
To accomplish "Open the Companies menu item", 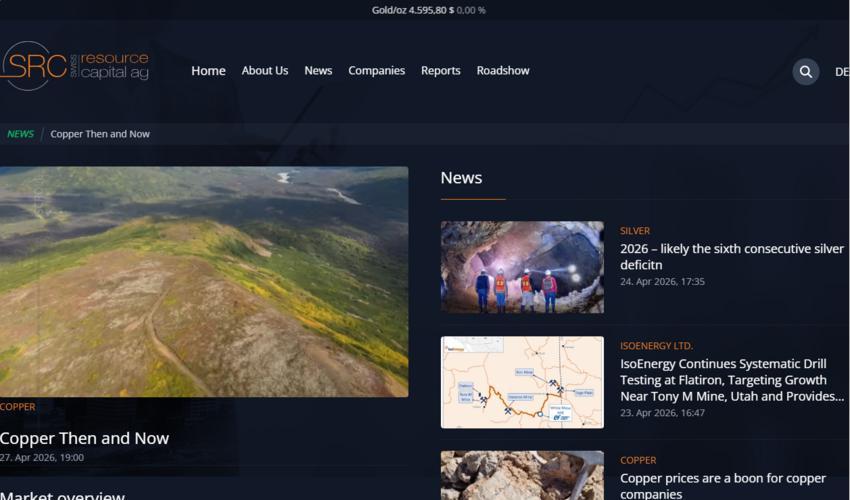I will (376, 70).
